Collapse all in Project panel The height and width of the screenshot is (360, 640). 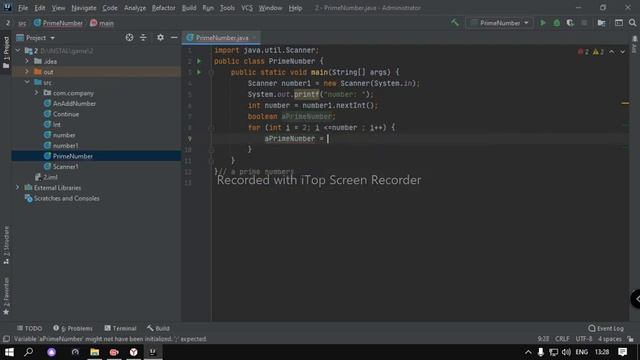[x=143, y=38]
